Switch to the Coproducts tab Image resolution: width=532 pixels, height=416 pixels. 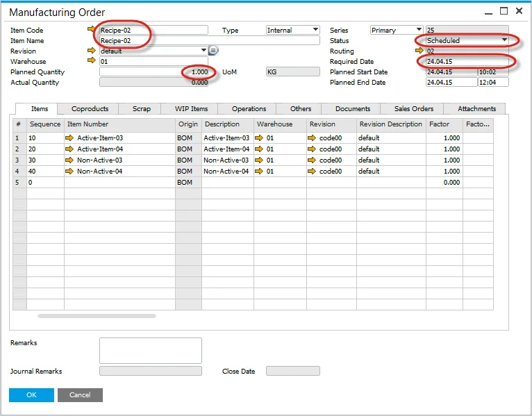coord(90,108)
